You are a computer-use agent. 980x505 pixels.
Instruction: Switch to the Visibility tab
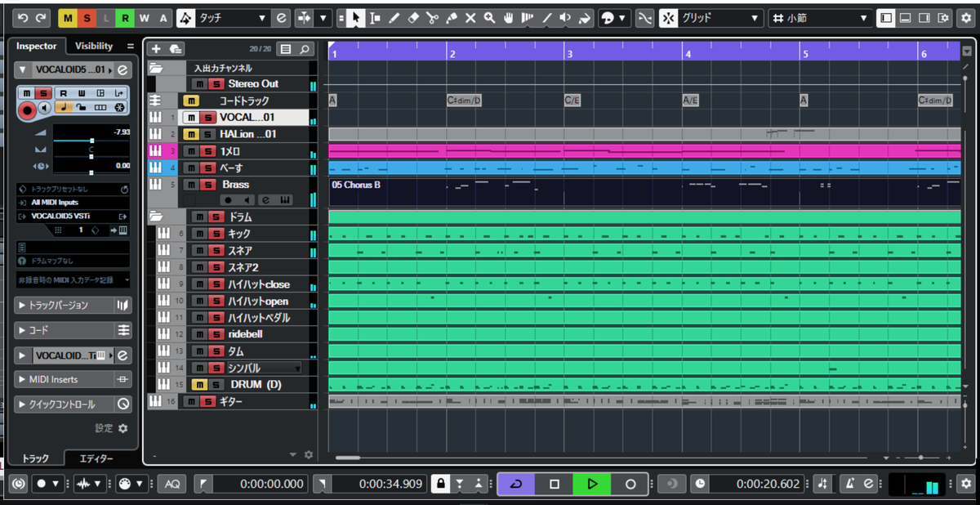94,47
